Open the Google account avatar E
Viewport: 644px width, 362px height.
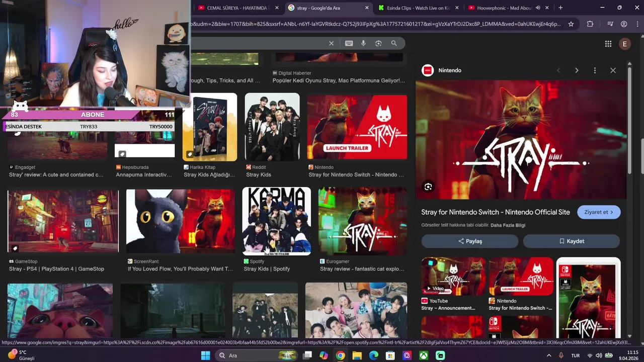point(625,44)
